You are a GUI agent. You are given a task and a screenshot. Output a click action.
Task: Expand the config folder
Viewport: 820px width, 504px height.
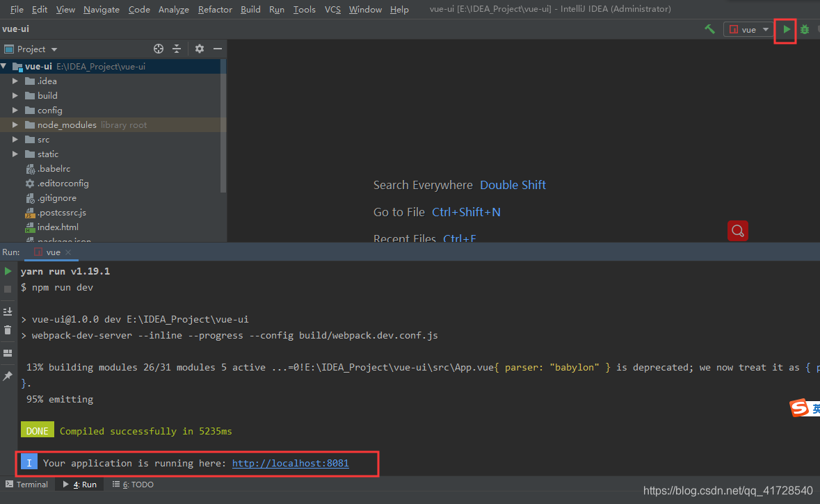point(15,111)
